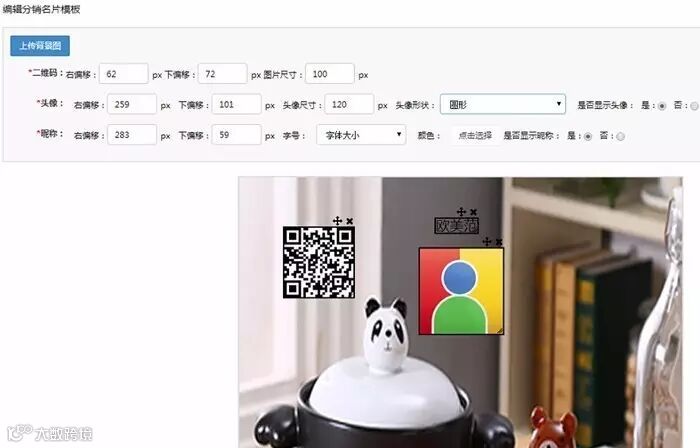The image size is (700, 448).
Task: Open the font size dropdown
Action: (x=361, y=135)
